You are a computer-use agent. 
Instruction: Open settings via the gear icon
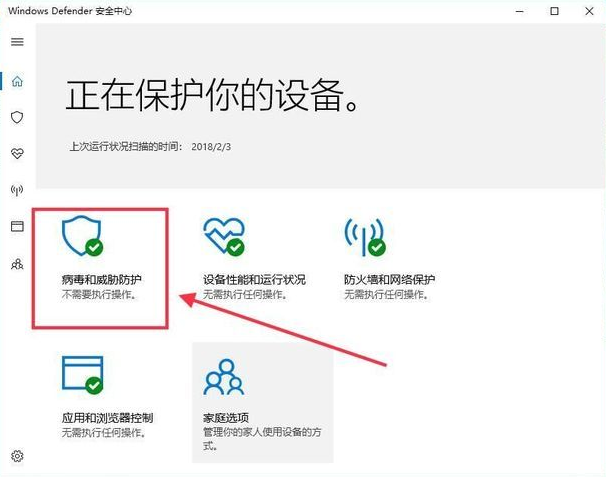pos(17,456)
